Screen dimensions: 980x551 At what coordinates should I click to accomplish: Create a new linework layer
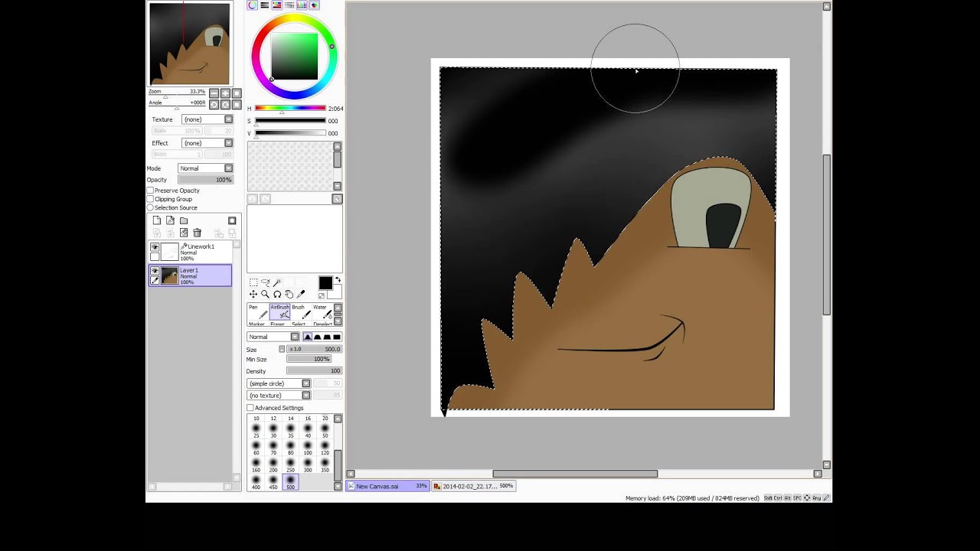(x=170, y=220)
